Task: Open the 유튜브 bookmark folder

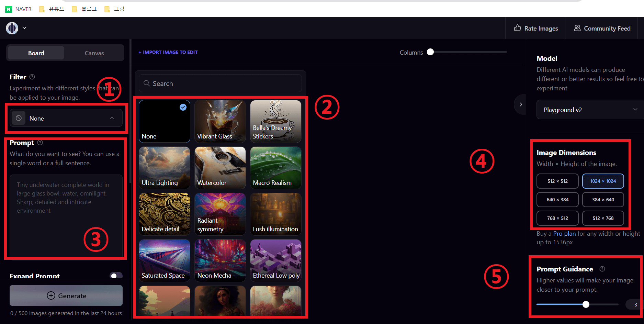Action: coord(52,9)
